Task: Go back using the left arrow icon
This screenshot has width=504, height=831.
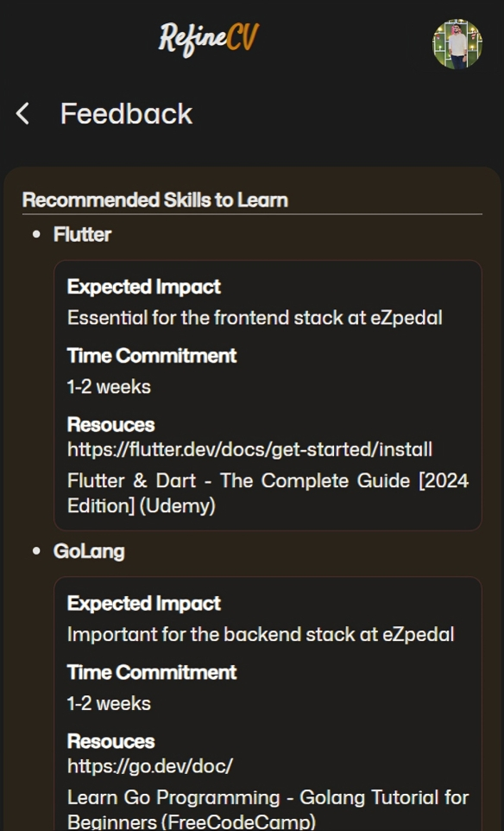Action: tap(22, 113)
